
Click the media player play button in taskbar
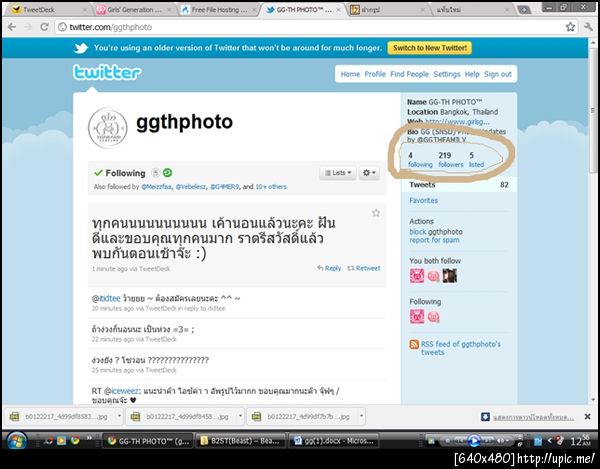[474, 441]
